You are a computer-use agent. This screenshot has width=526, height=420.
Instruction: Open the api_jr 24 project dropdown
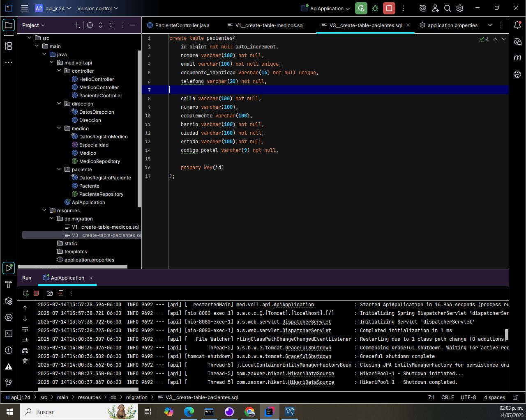[53, 8]
